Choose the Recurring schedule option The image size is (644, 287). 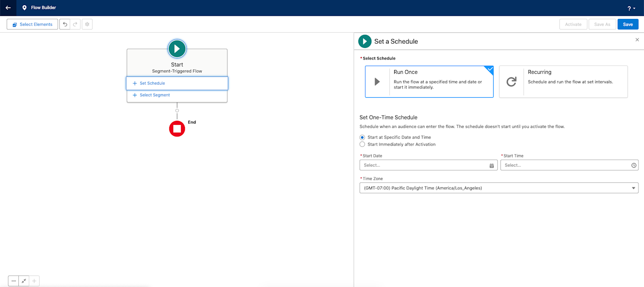point(563,82)
